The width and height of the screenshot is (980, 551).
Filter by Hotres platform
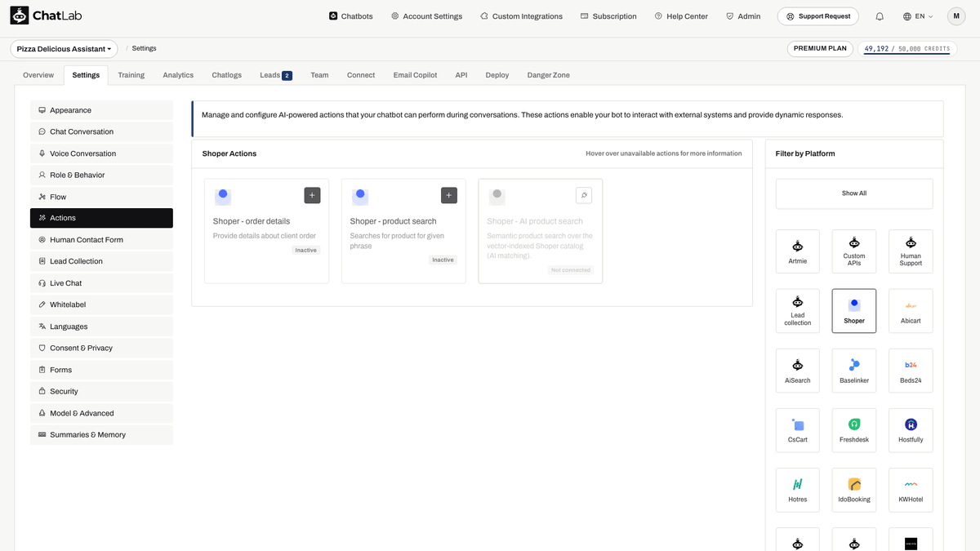tap(798, 490)
